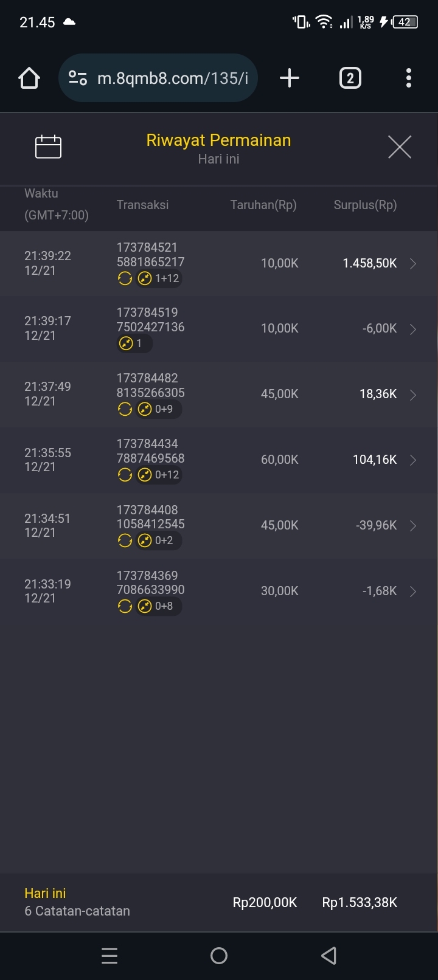Tap the 1+12 spin badge on first row
438x980 pixels.
click(159, 278)
